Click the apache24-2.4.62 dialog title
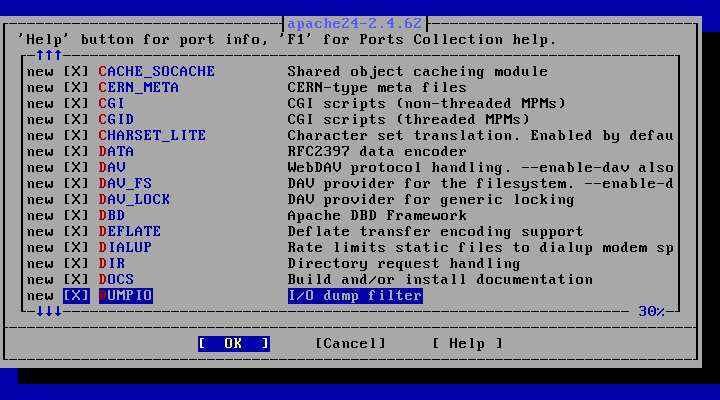 point(354,23)
